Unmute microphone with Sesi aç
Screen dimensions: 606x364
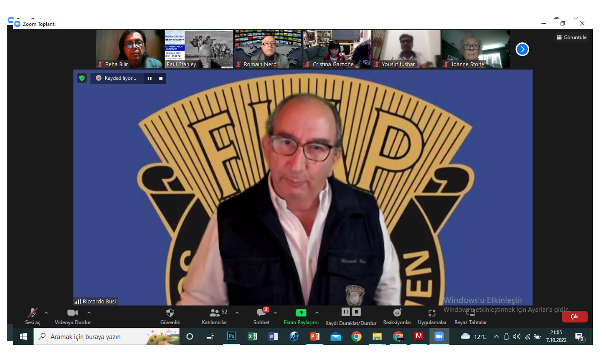tap(32, 316)
